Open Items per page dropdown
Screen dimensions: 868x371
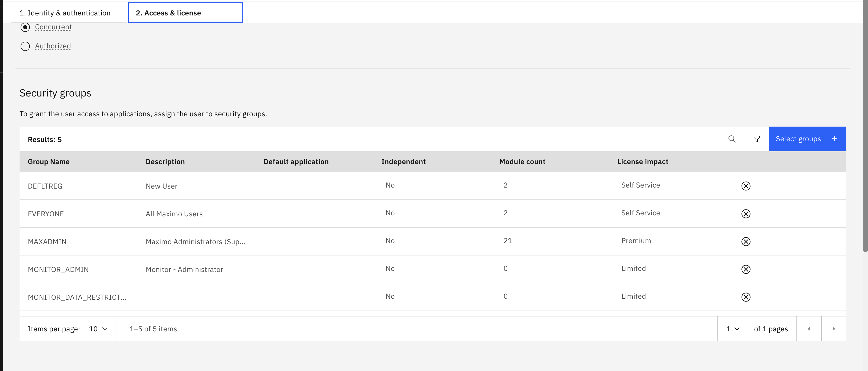(x=98, y=329)
